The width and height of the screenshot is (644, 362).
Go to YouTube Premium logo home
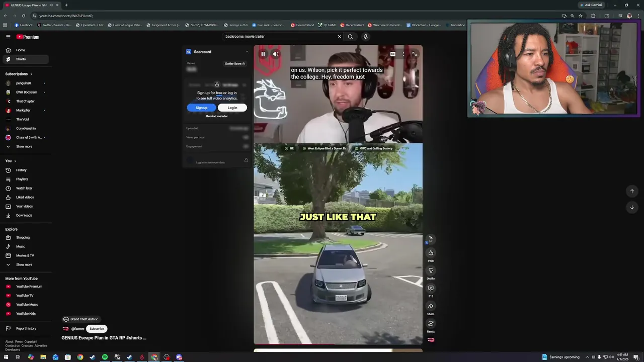28,37
